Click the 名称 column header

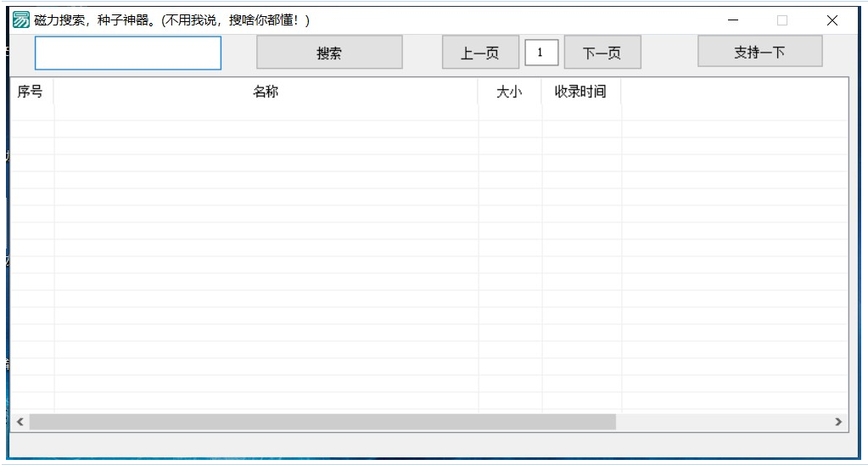click(266, 92)
